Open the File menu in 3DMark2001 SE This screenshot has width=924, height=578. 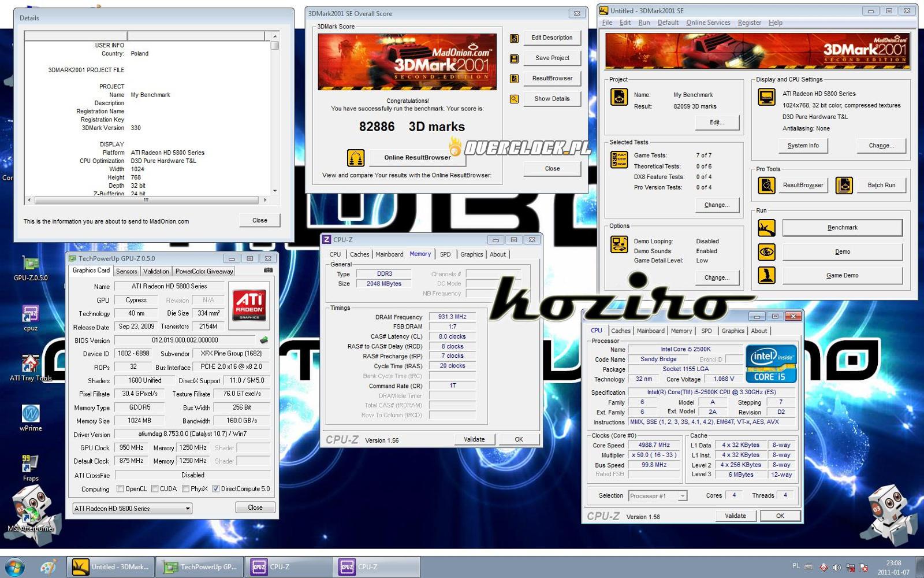click(x=608, y=23)
